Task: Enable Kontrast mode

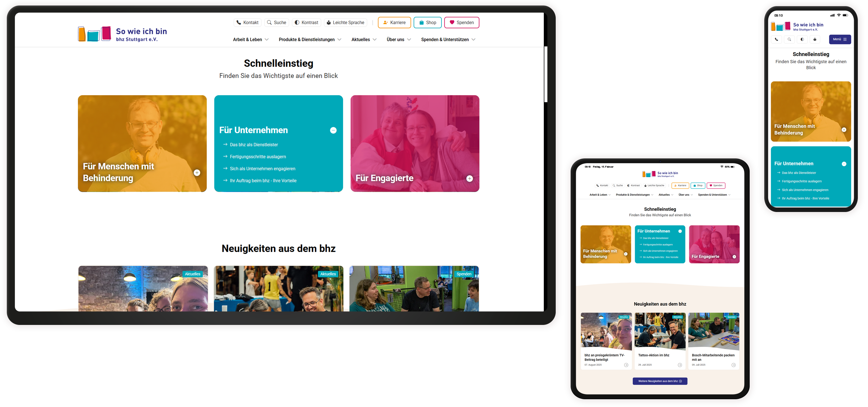Action: (x=307, y=22)
